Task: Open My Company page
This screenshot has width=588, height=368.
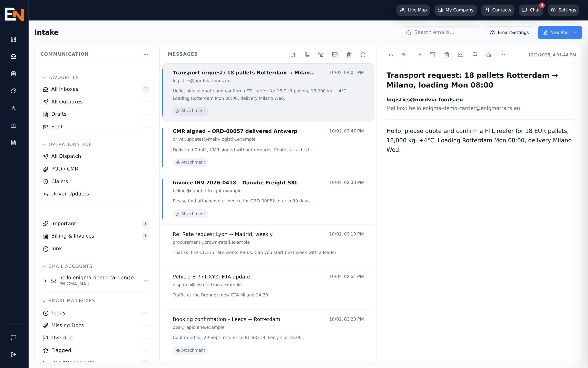Action: 455,10
